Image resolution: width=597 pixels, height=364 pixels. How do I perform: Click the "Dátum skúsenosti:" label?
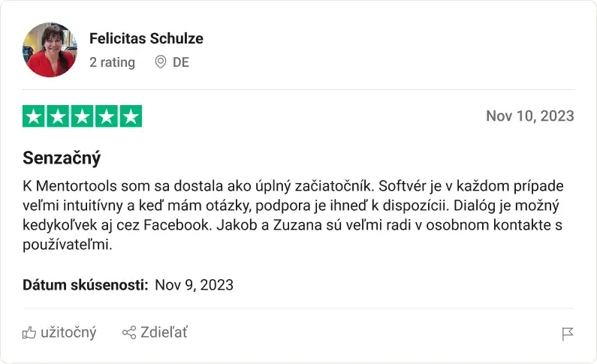(x=86, y=284)
